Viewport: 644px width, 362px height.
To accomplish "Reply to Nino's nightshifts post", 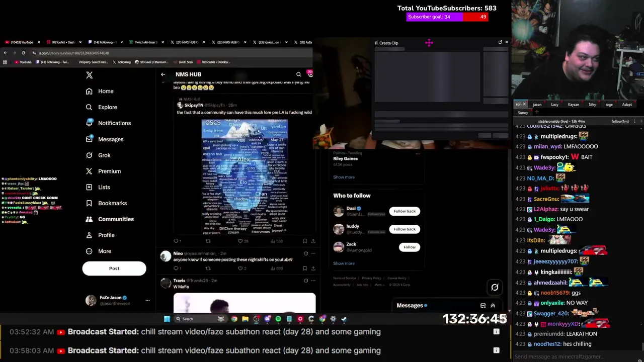I will [177, 268].
